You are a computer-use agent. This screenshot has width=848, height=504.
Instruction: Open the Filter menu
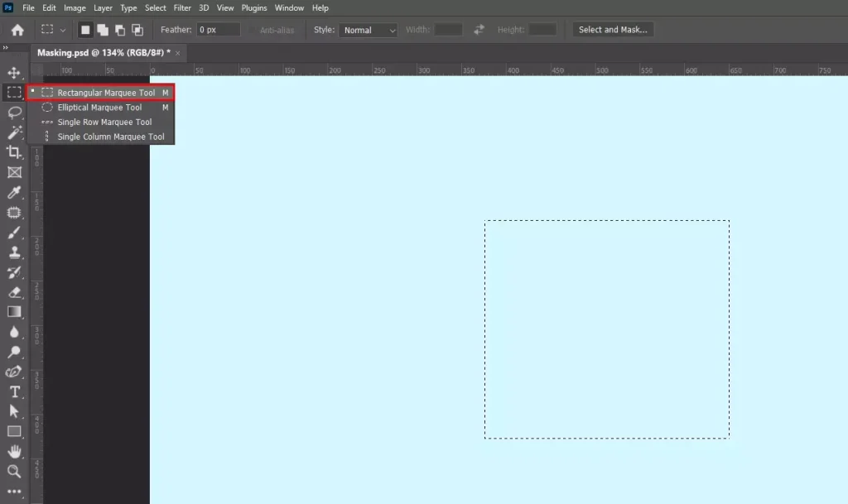pos(182,8)
